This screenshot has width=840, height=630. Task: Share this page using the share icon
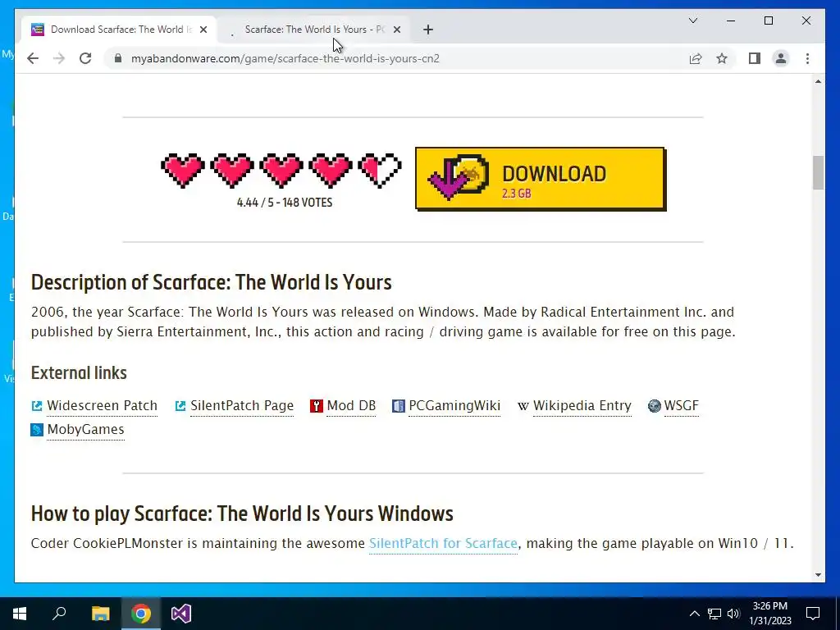pos(696,58)
